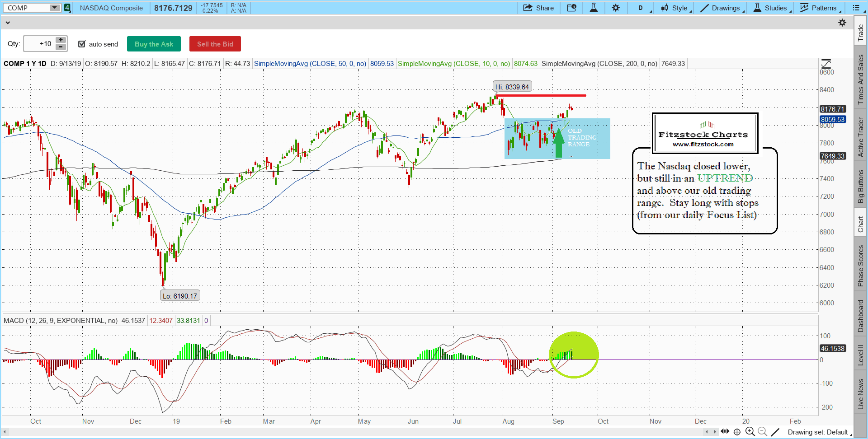This screenshot has height=439, width=868.
Task: Increase quantity with the plus stepper
Action: coord(61,40)
